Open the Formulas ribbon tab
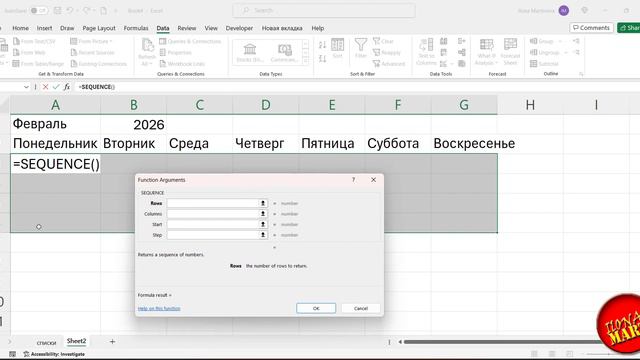640x360 pixels. tap(136, 28)
